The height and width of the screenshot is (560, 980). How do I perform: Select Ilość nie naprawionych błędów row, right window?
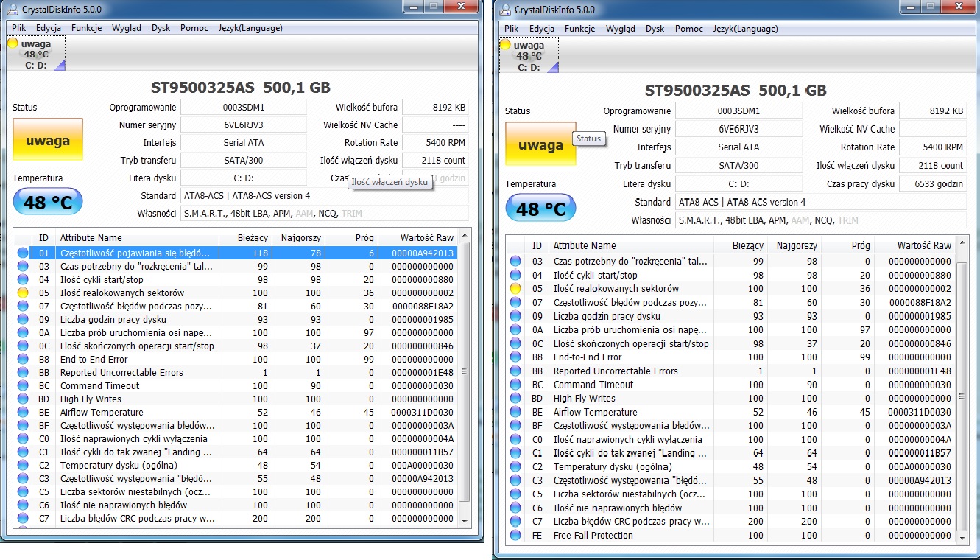coord(729,508)
